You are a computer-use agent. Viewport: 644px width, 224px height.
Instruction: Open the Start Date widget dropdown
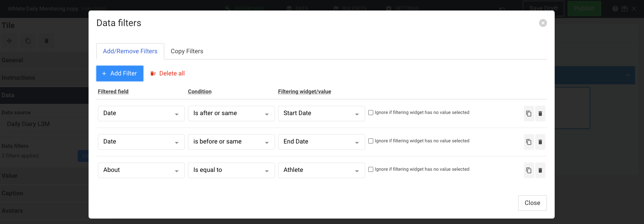click(x=322, y=114)
